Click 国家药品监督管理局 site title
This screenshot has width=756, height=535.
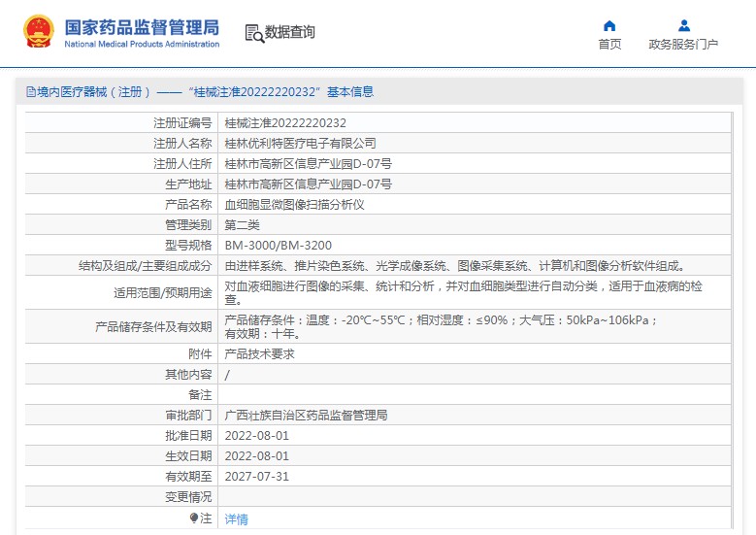pos(142,27)
